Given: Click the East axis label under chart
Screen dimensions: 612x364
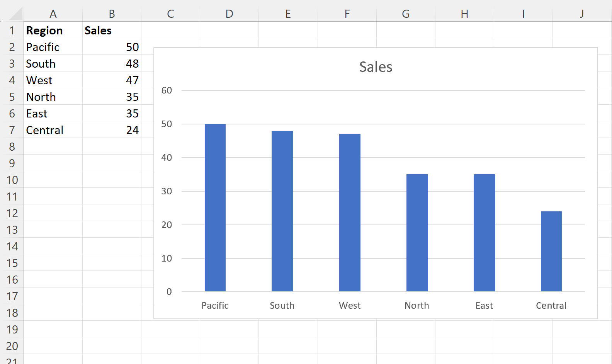Looking at the screenshot, I should (x=484, y=306).
